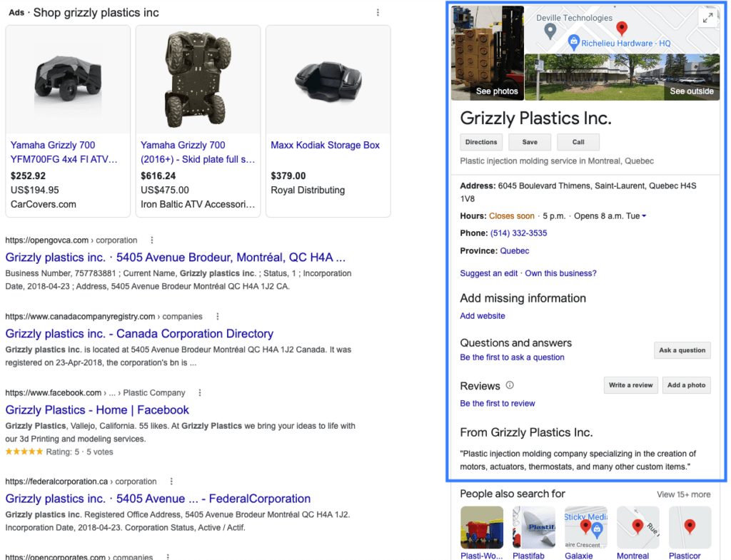Click the Write a review button

tap(630, 385)
